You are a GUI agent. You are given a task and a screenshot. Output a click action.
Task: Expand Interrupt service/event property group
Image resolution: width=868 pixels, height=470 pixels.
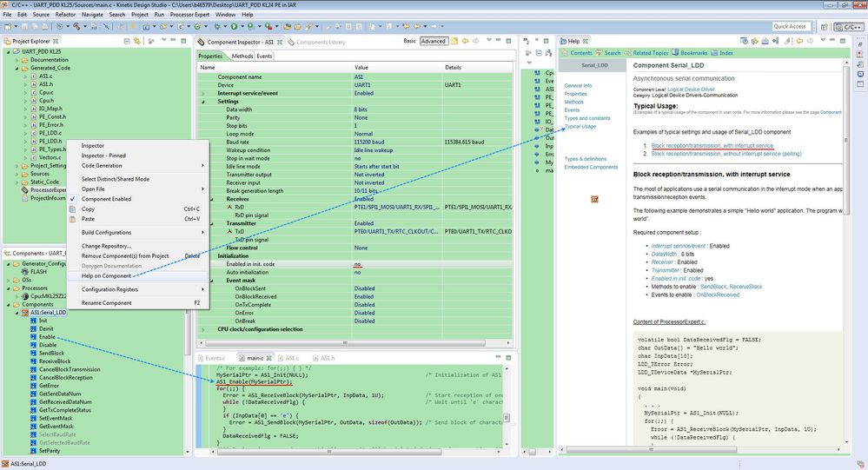203,94
